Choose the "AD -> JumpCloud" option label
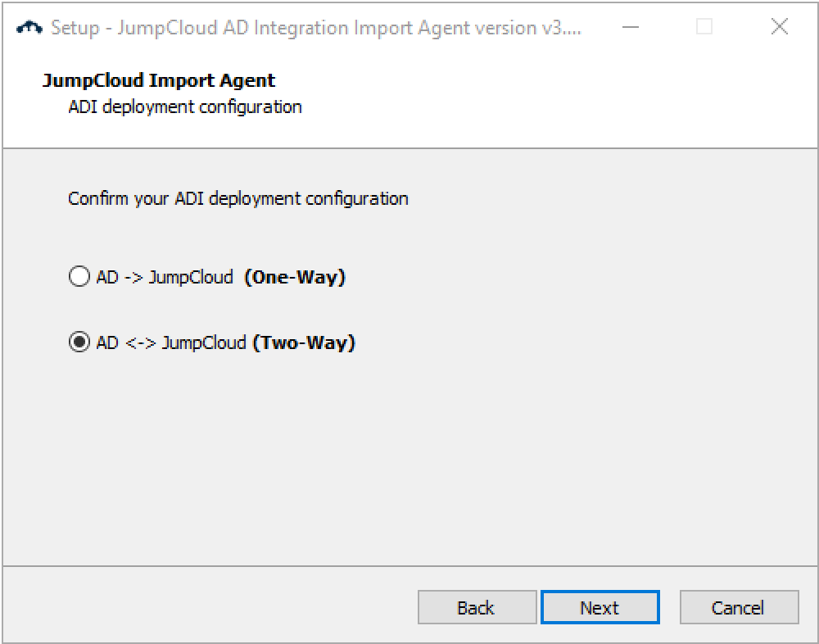819x644 pixels. point(165,277)
